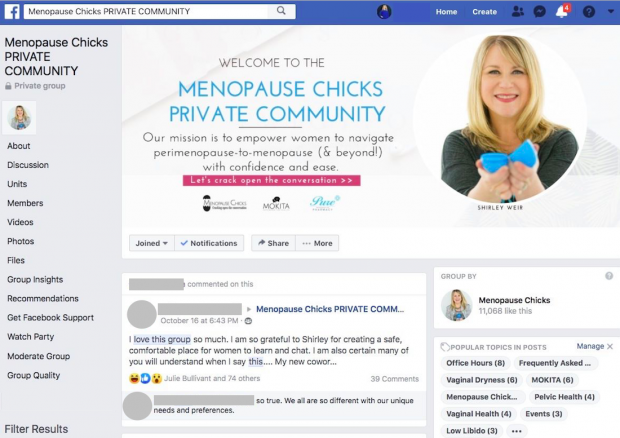620x438 pixels.
Task: Click the user profile avatar in top bar
Action: point(384,11)
